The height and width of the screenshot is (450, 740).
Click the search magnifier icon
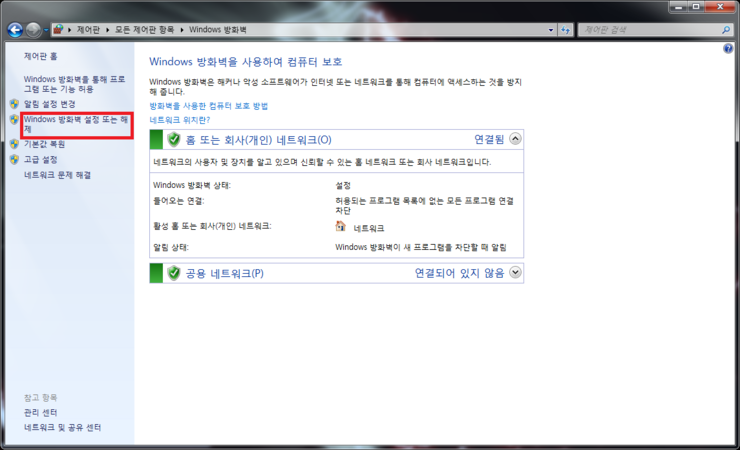(x=726, y=30)
